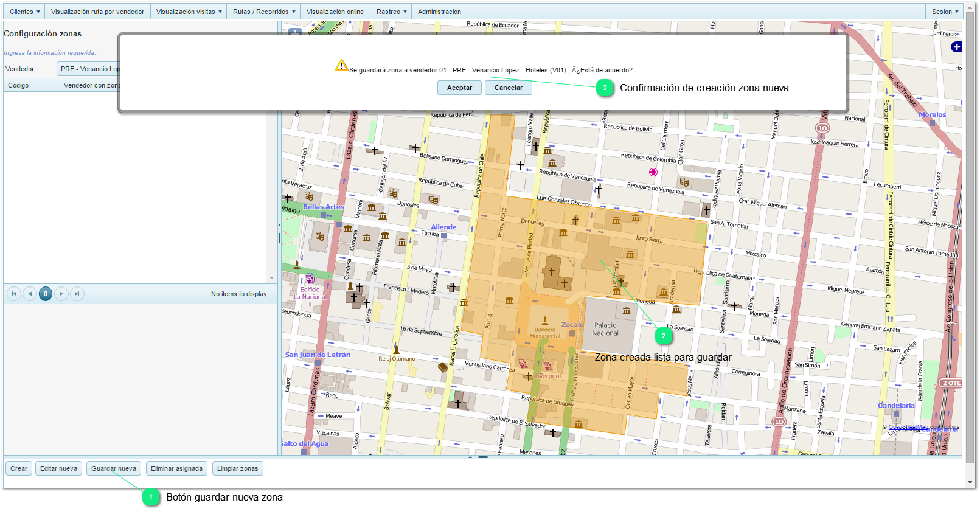980x517 pixels.
Task: Click the warning icon in the confirmation dialog
Action: 341,65
